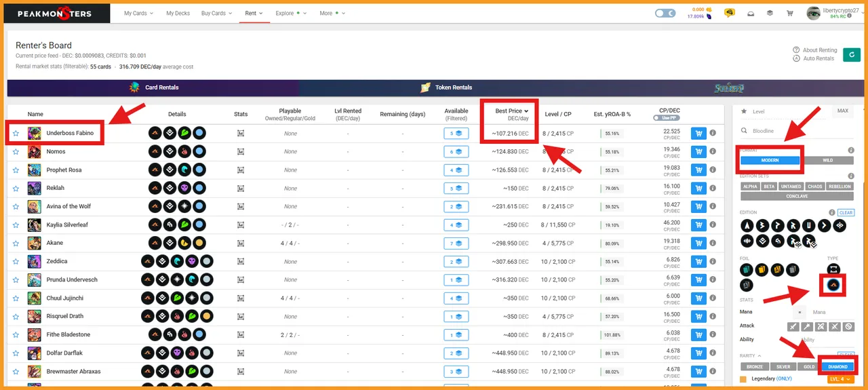Open the stats icon for Zeddica

click(x=241, y=261)
